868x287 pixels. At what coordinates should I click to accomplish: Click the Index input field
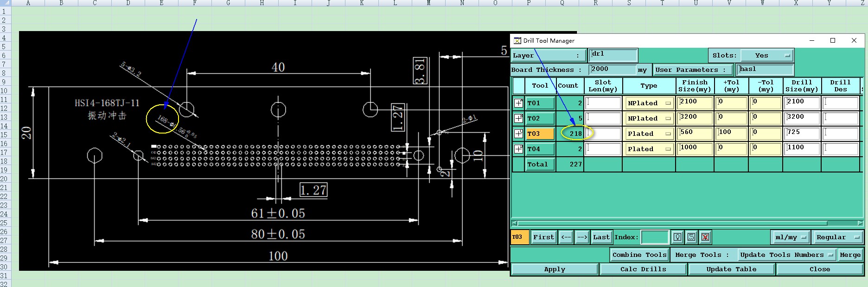click(x=655, y=237)
